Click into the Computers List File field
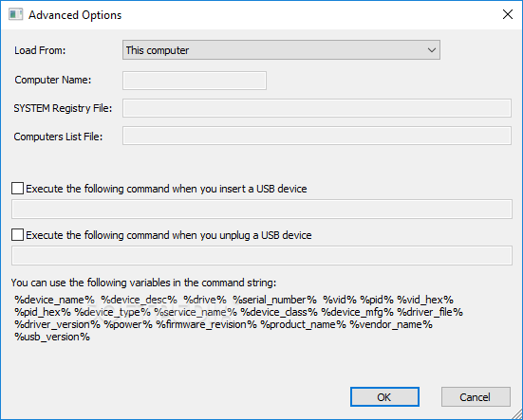 point(317,136)
